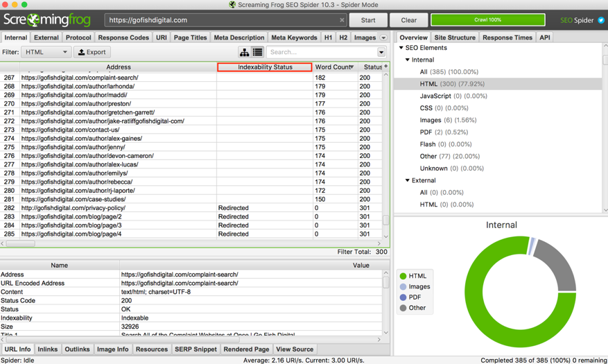
Task: Select Other (77) tree item
Action: (x=449, y=156)
